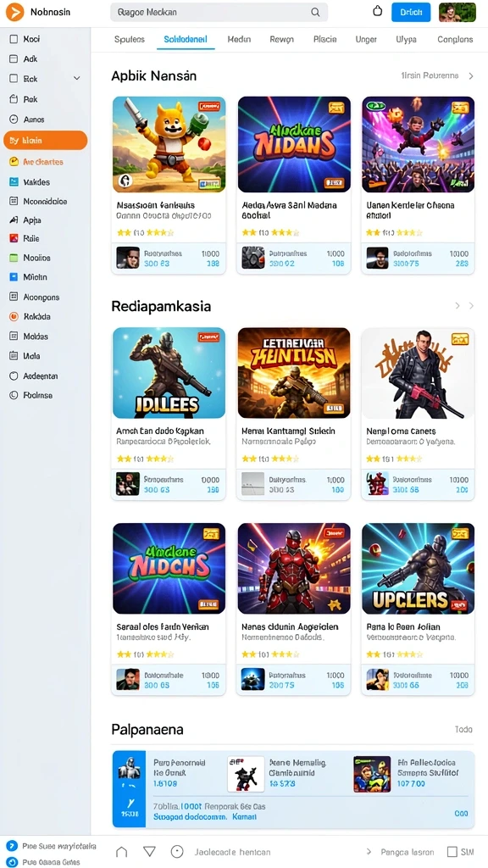This screenshot has height=868, width=488.
Task: Open the red armored robot game thumbnail
Action: click(x=294, y=569)
